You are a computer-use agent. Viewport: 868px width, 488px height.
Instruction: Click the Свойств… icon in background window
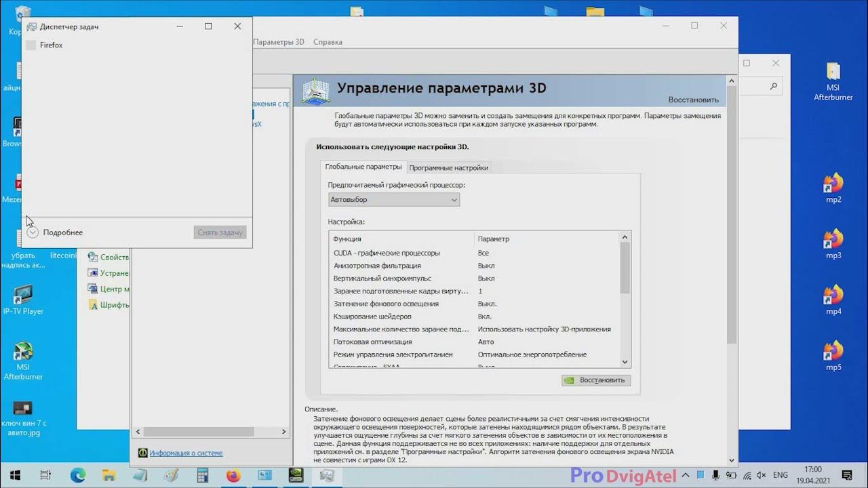pyautogui.click(x=94, y=257)
